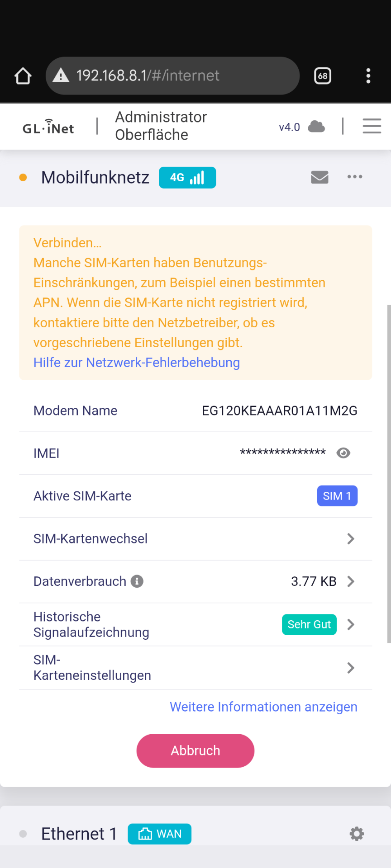Viewport: 391px width, 868px height.
Task: Tap the browser home icon
Action: pos(23,76)
